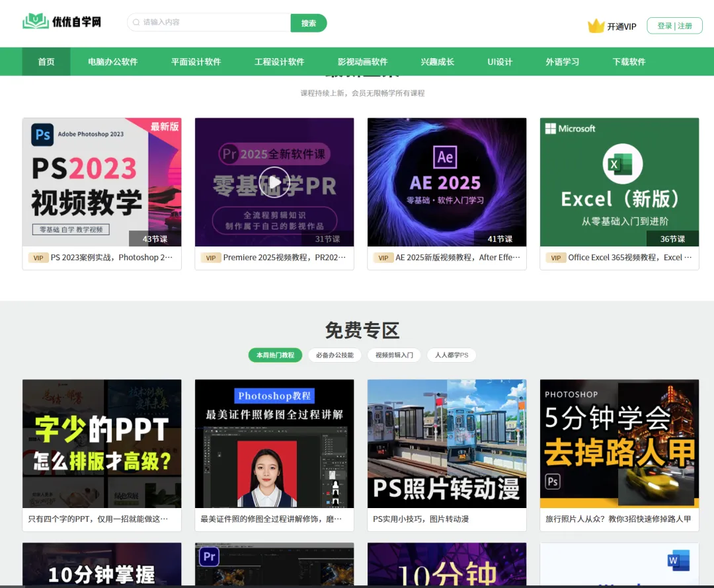Click the Microsoft logo on Excel thumbnail
Image resolution: width=714 pixels, height=588 pixels.
coord(570,129)
